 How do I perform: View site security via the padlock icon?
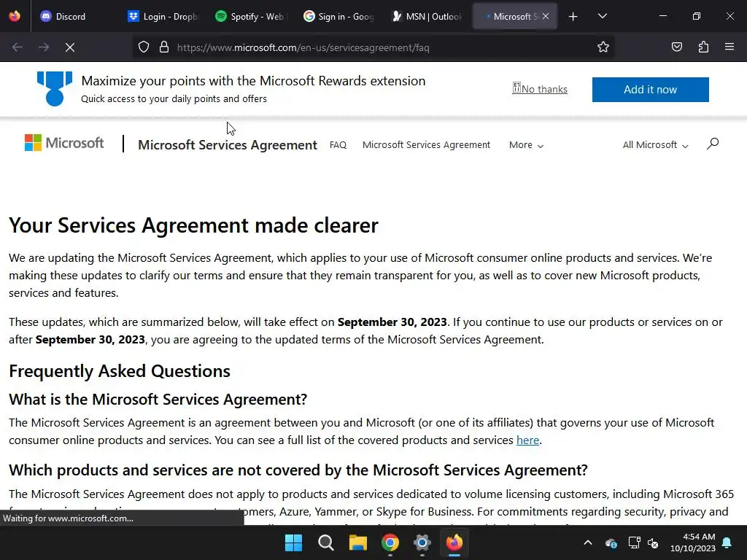[x=164, y=47]
